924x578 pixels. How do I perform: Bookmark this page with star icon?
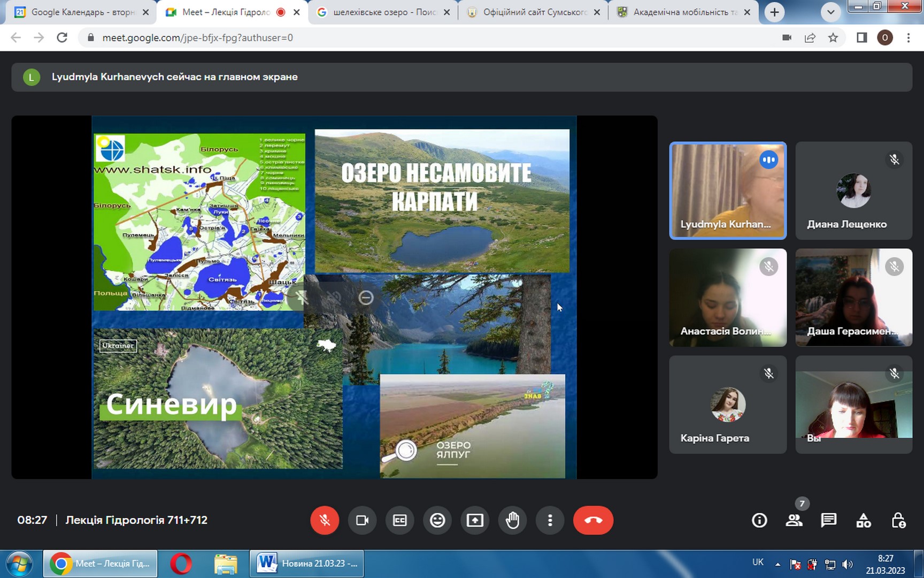(x=833, y=37)
